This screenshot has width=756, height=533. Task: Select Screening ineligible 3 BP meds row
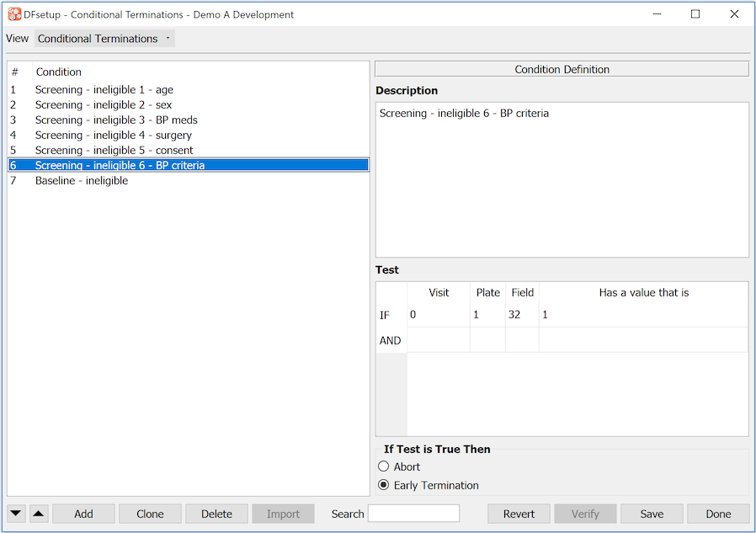[x=116, y=120]
